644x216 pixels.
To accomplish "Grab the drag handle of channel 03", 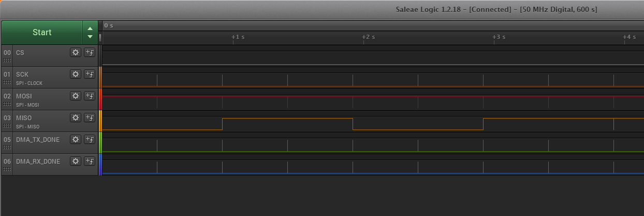I will click(x=7, y=126).
